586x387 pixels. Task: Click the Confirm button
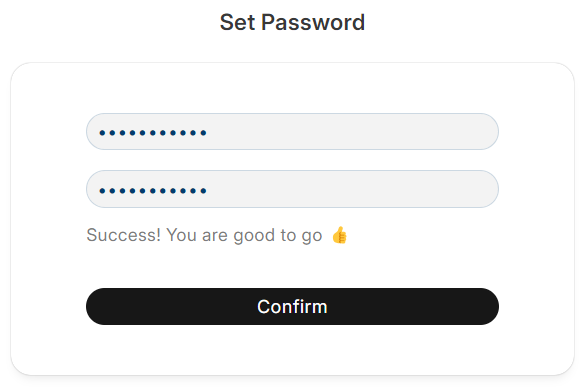pyautogui.click(x=292, y=306)
